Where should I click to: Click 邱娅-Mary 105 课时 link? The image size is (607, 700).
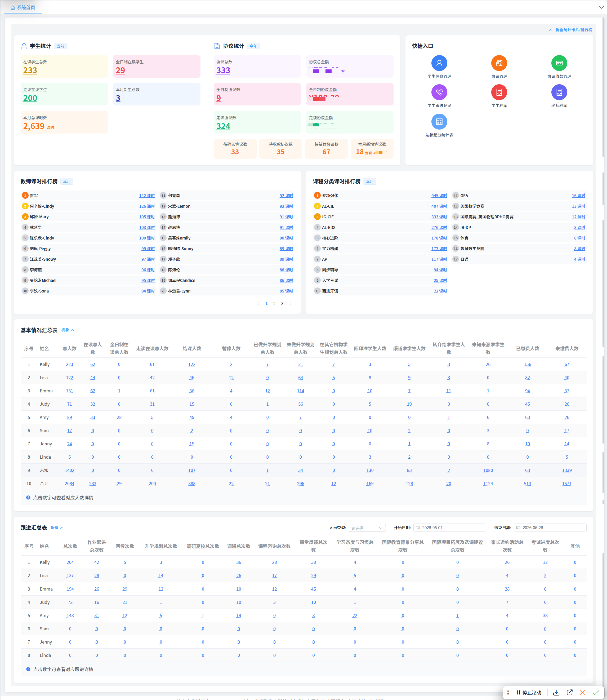click(x=147, y=217)
